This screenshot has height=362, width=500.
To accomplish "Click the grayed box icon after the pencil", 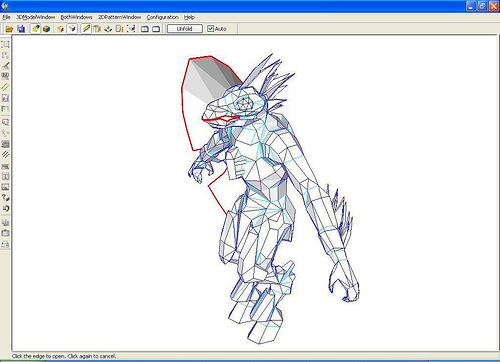I will click(x=97, y=29).
